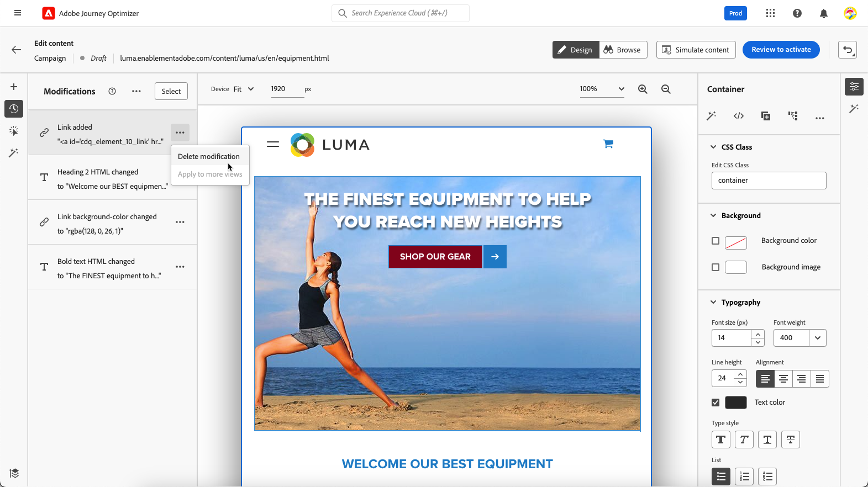Image resolution: width=868 pixels, height=487 pixels.
Task: Open the Modifications help icon
Action: pos(112,92)
